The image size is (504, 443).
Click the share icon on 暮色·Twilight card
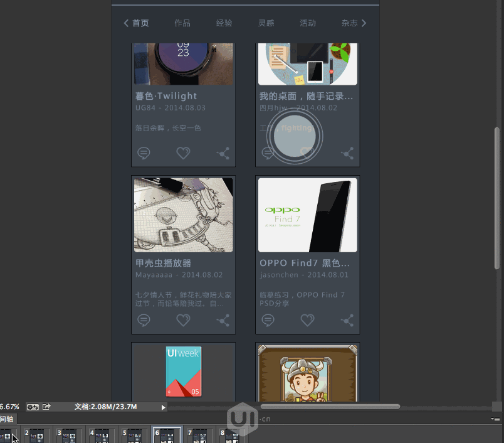click(x=223, y=152)
